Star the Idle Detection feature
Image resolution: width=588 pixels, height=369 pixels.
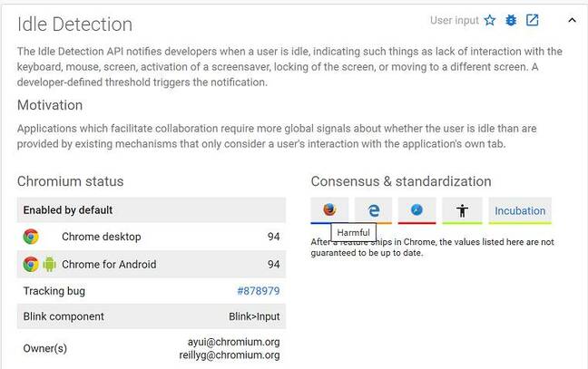pyautogui.click(x=490, y=20)
